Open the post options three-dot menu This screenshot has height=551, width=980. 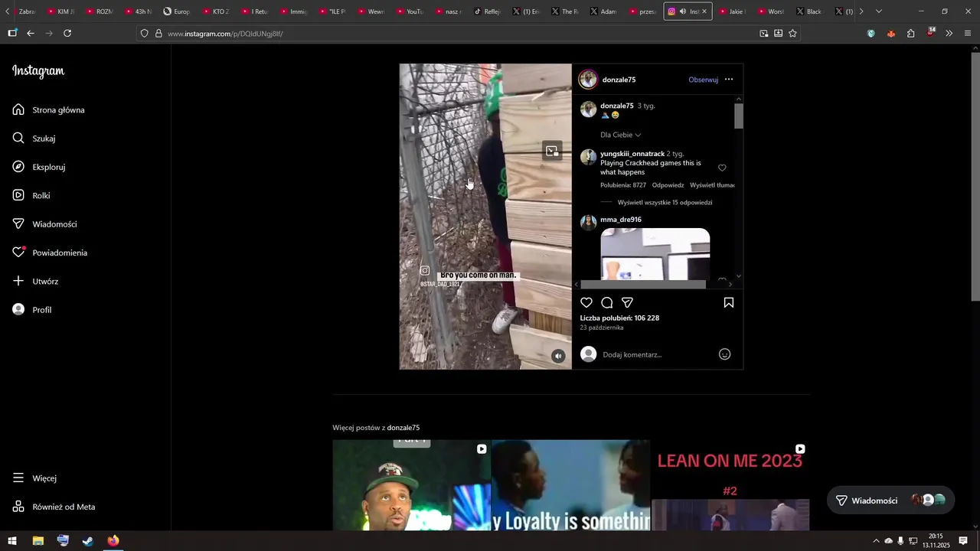pyautogui.click(x=729, y=80)
